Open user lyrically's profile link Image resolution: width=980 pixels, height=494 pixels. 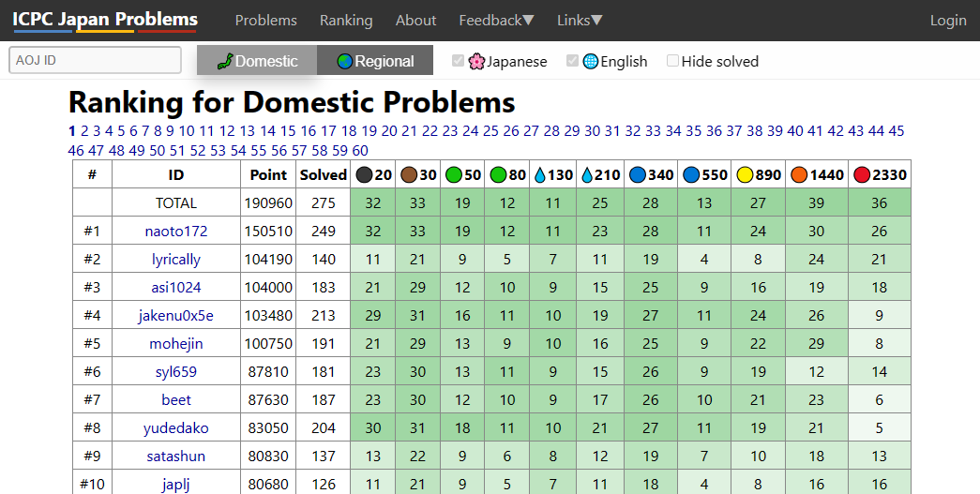[176, 259]
